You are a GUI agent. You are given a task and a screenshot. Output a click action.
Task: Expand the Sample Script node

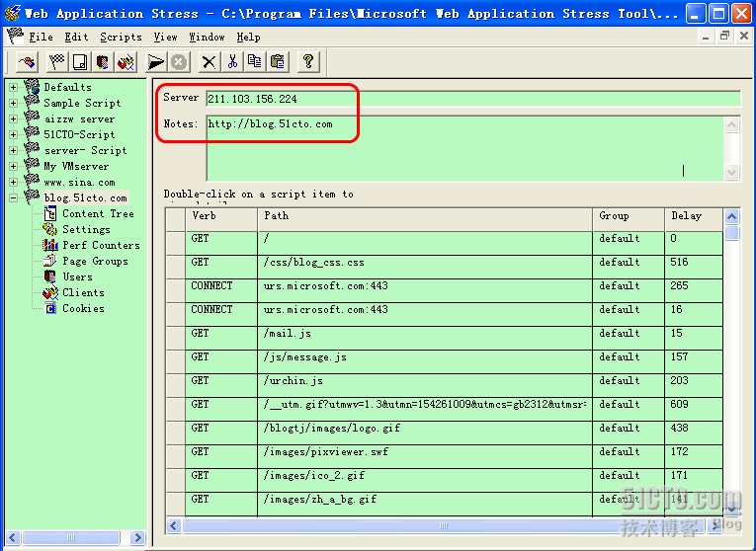(x=13, y=103)
